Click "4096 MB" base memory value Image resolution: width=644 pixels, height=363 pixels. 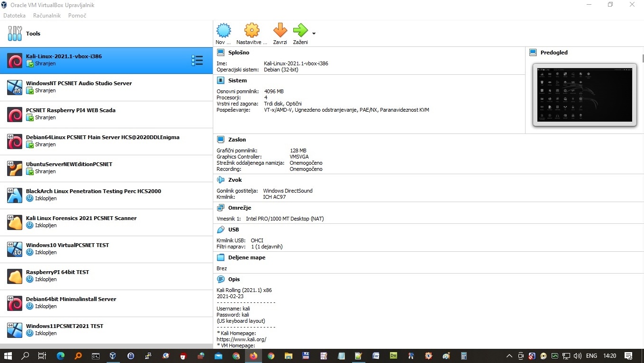click(274, 91)
